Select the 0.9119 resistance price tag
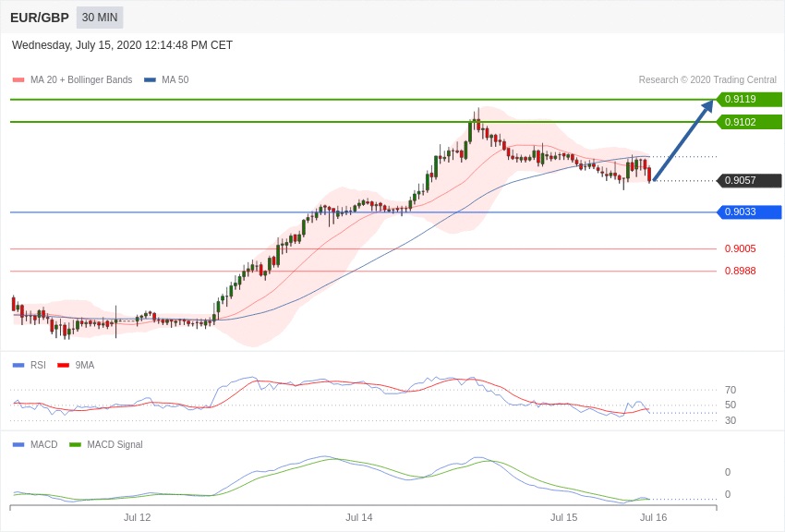 (749, 100)
